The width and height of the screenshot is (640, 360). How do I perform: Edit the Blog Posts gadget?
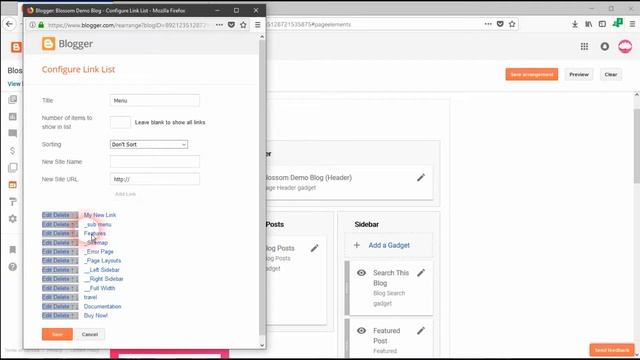(314, 248)
